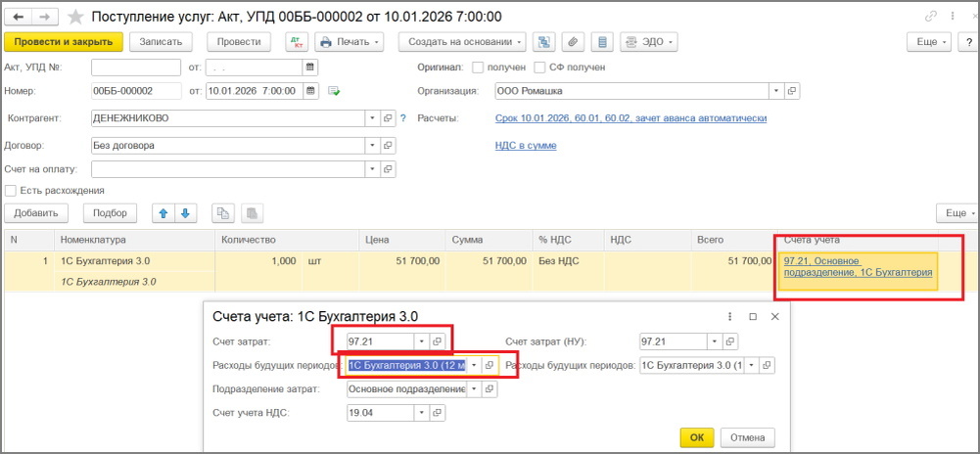980x454 pixels.
Task: Add document to favorites star
Action: point(75,17)
